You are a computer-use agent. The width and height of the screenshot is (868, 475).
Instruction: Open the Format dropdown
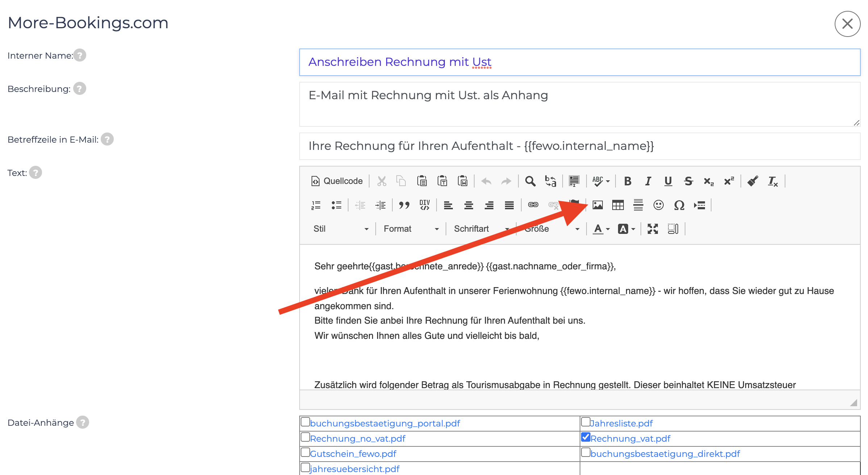pyautogui.click(x=411, y=229)
